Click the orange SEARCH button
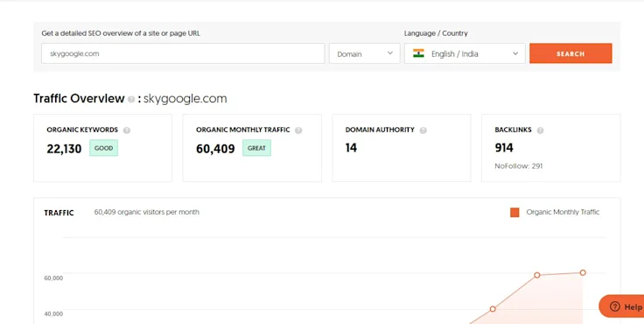 coord(570,53)
